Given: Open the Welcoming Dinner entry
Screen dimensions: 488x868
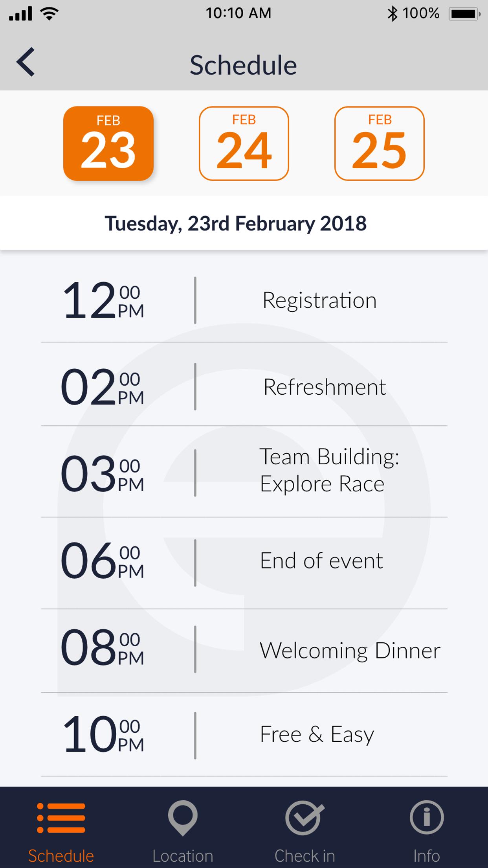Looking at the screenshot, I should pyautogui.click(x=350, y=651).
